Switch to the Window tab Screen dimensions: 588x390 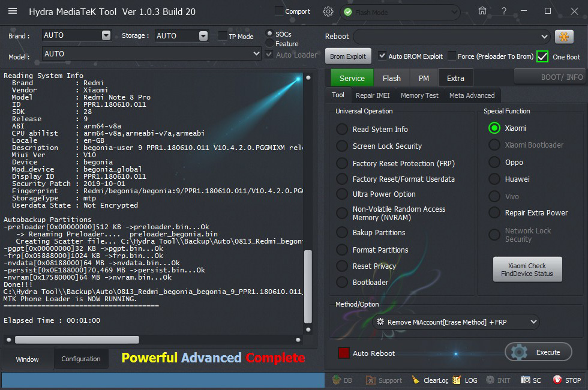pos(27,359)
